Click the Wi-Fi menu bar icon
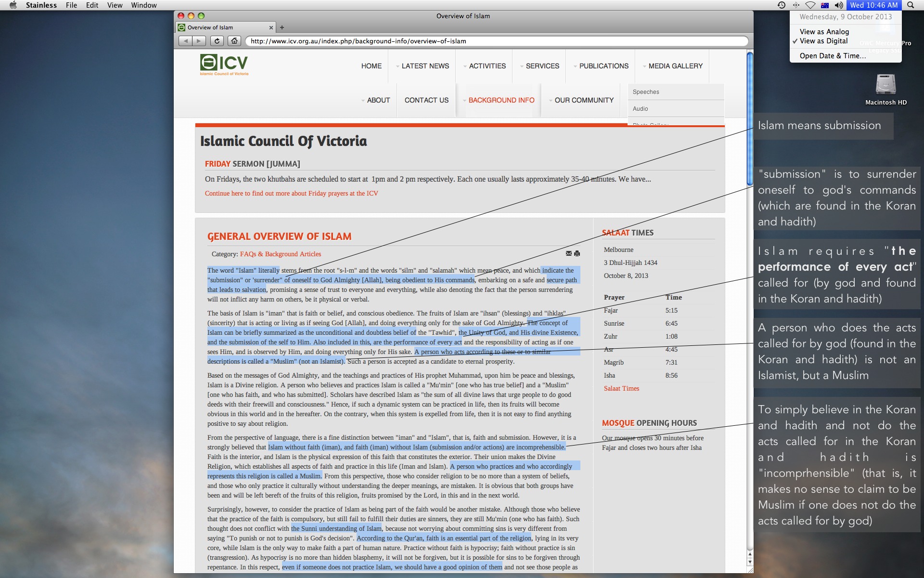924x578 pixels. (x=810, y=5)
